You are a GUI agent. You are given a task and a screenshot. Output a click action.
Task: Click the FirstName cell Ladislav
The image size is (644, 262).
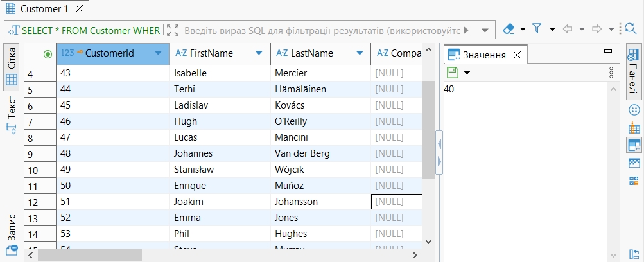220,105
